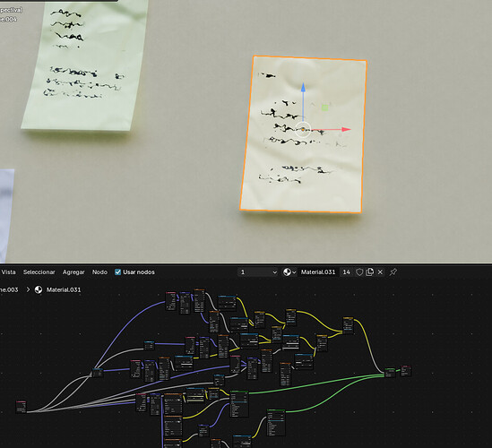The width and height of the screenshot is (492, 448).
Task: Select the Material Output node at chain end
Action: [x=406, y=371]
